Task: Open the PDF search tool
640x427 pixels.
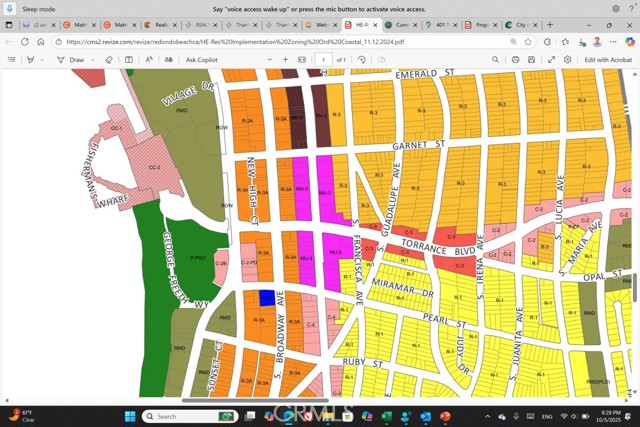Action: point(495,60)
